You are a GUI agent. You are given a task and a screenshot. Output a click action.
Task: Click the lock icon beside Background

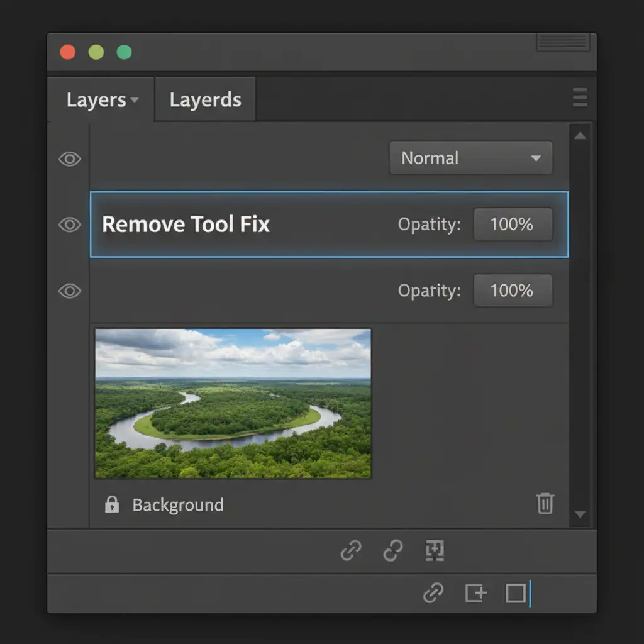[x=112, y=504]
